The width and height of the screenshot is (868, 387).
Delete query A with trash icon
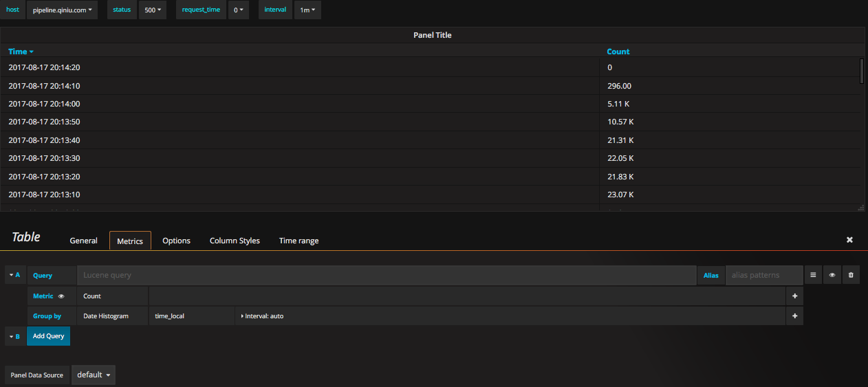point(851,275)
